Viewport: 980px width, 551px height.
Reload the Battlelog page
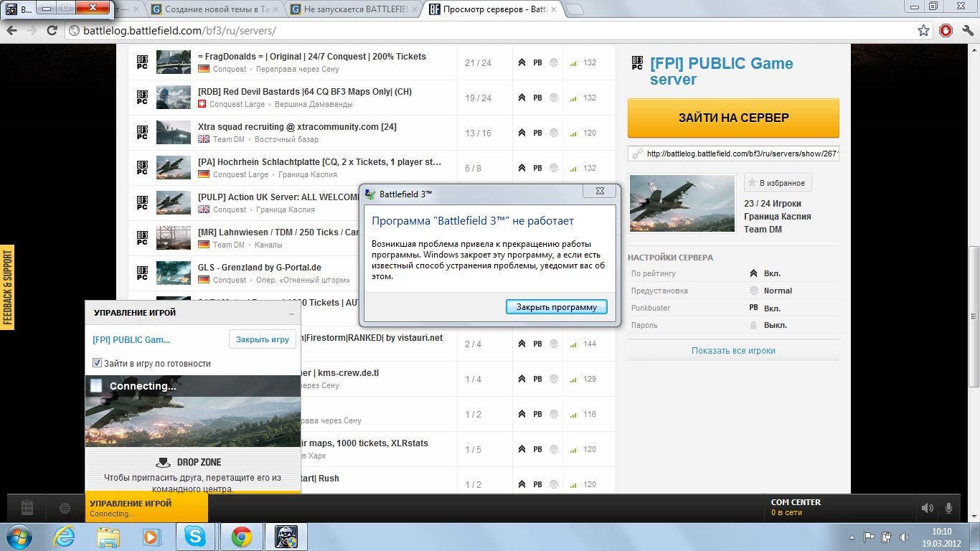pyautogui.click(x=52, y=31)
